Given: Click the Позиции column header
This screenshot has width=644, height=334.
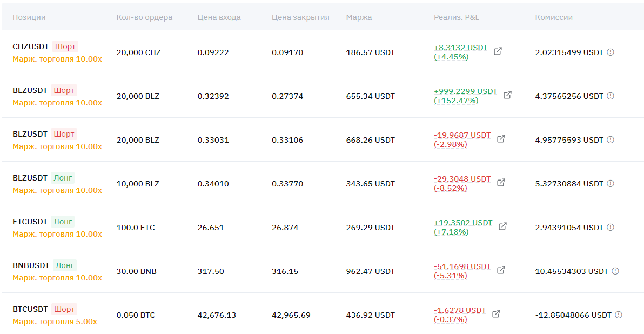Looking at the screenshot, I should click(x=29, y=17).
